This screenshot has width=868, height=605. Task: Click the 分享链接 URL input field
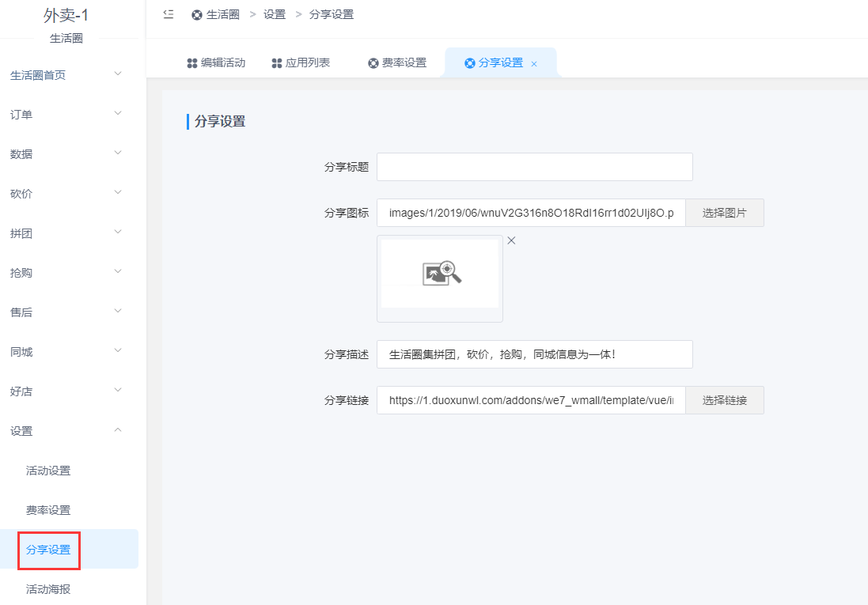pyautogui.click(x=532, y=400)
